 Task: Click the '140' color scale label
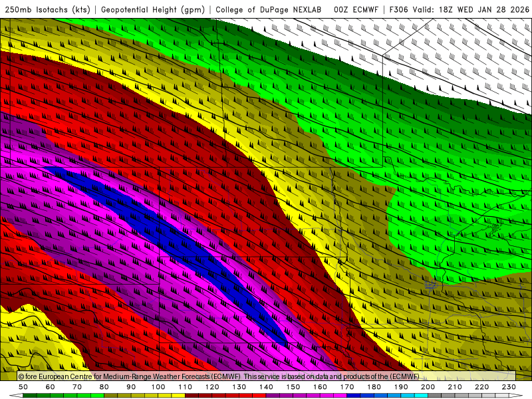[x=266, y=387]
